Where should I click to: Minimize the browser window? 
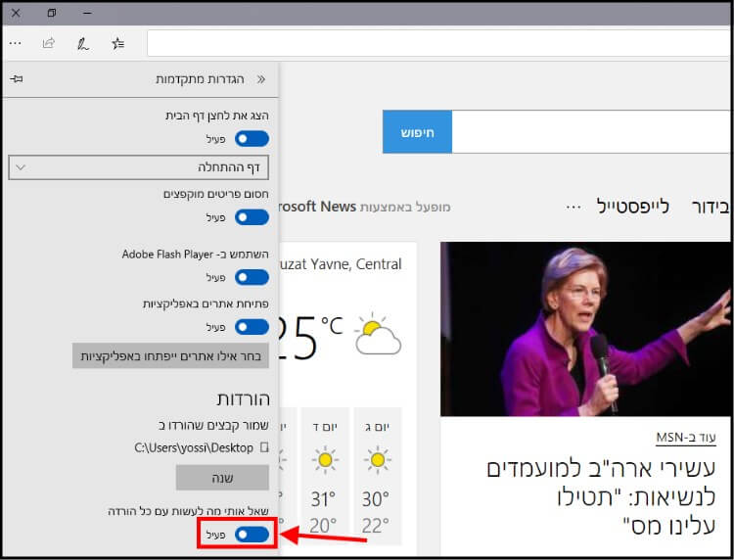(87, 13)
